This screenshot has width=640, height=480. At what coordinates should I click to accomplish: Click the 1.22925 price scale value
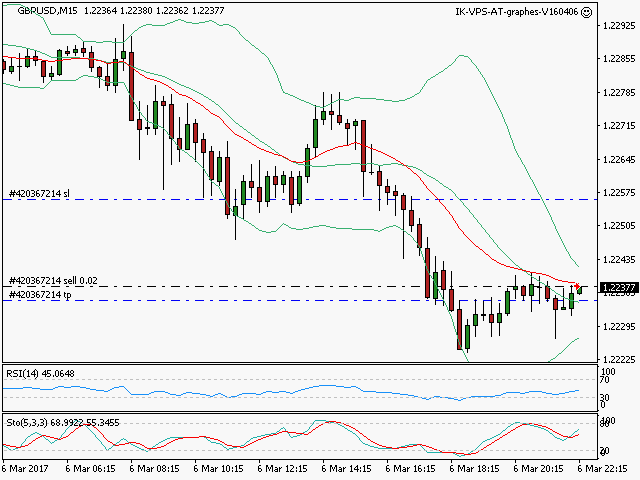click(619, 26)
